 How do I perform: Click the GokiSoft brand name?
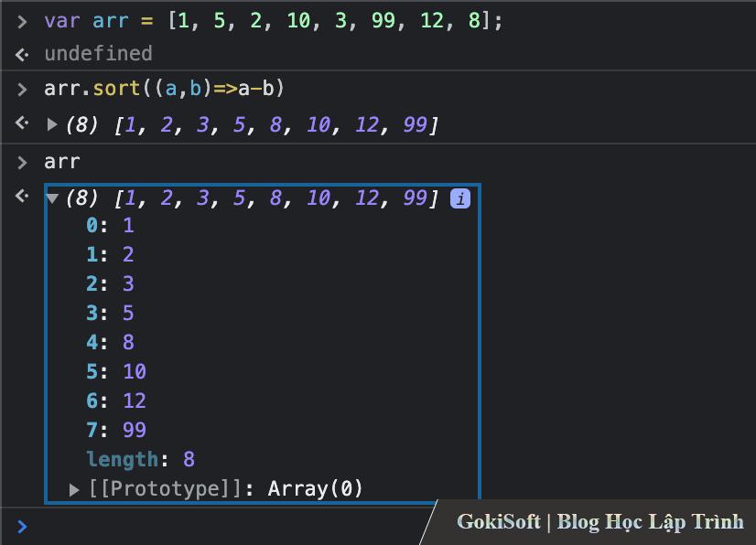tap(499, 522)
